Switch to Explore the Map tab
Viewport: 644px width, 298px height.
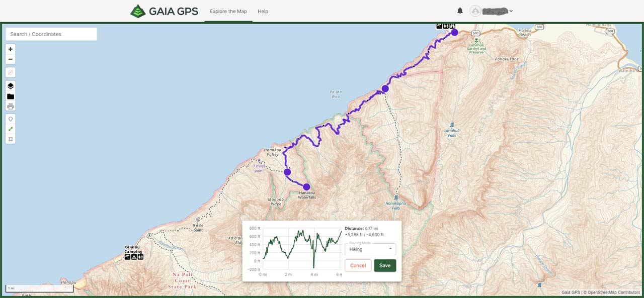tap(228, 11)
